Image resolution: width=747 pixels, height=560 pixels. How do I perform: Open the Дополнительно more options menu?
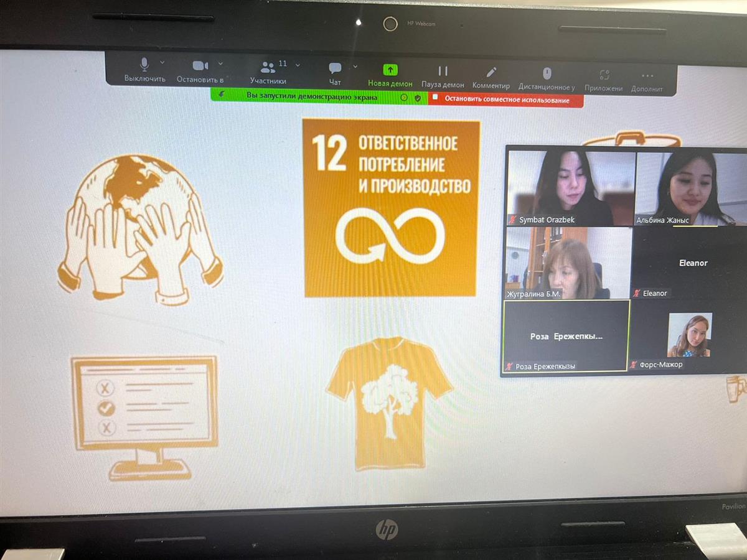647,82
